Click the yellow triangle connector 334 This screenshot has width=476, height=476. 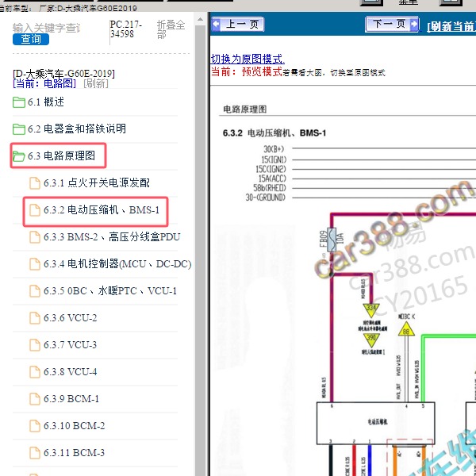[x=371, y=309]
